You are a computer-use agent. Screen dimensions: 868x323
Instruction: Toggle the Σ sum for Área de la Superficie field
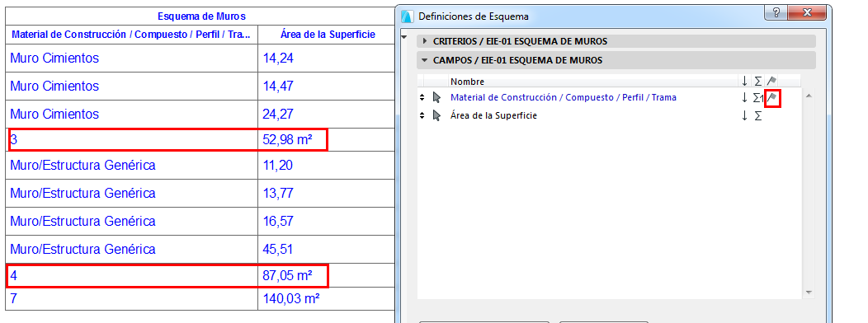pyautogui.click(x=757, y=116)
